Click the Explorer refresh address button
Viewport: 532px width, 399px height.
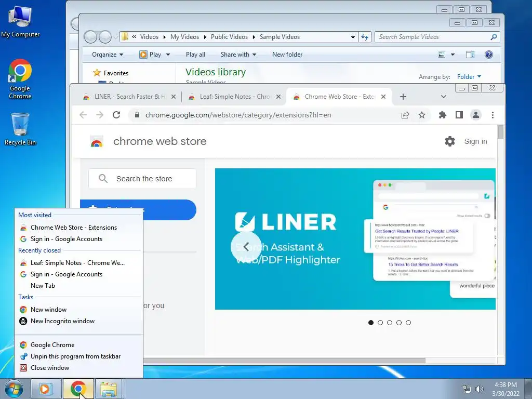pyautogui.click(x=365, y=37)
